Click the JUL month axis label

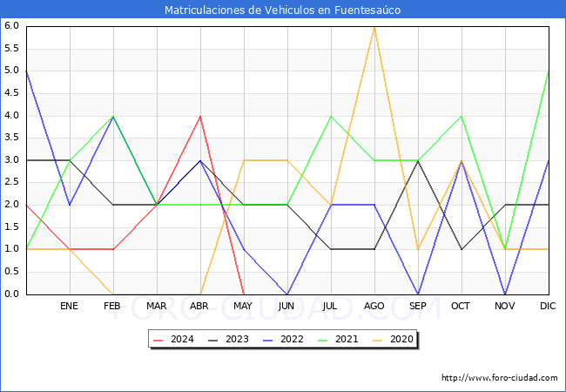click(330, 306)
